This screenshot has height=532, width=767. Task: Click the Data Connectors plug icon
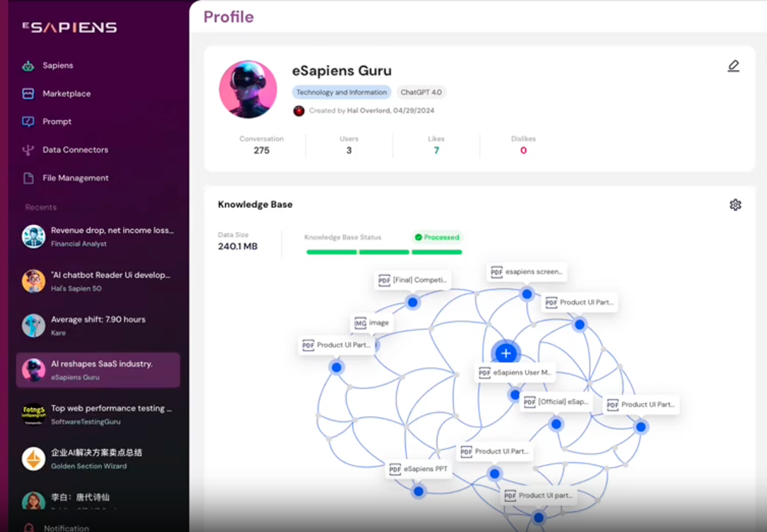pos(28,150)
